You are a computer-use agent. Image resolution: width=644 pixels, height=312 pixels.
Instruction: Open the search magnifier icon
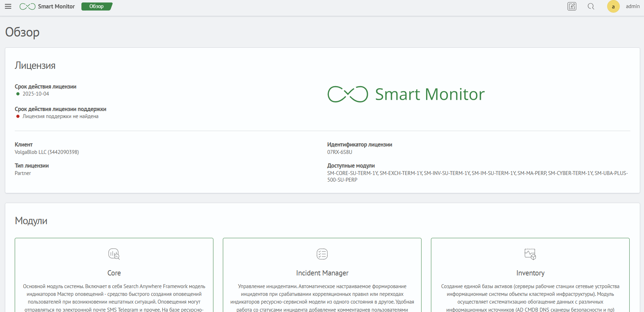pyautogui.click(x=591, y=6)
